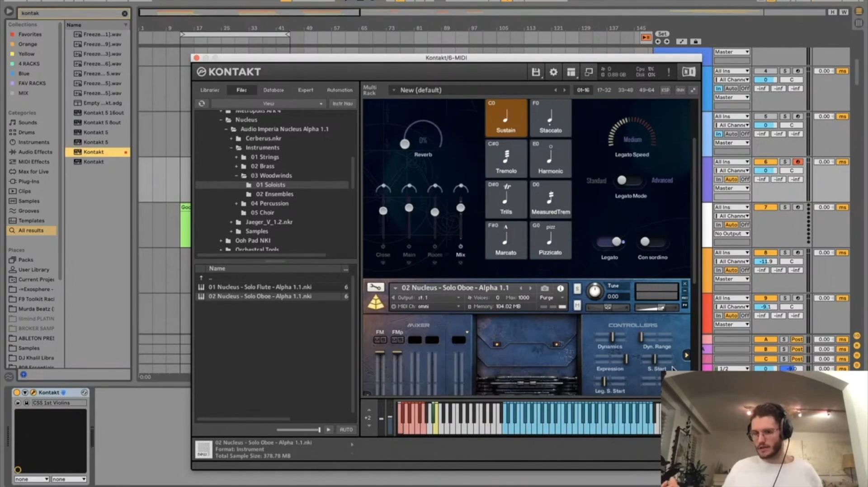868x487 pixels.
Task: Adjust the Tune knob
Action: [595, 291]
